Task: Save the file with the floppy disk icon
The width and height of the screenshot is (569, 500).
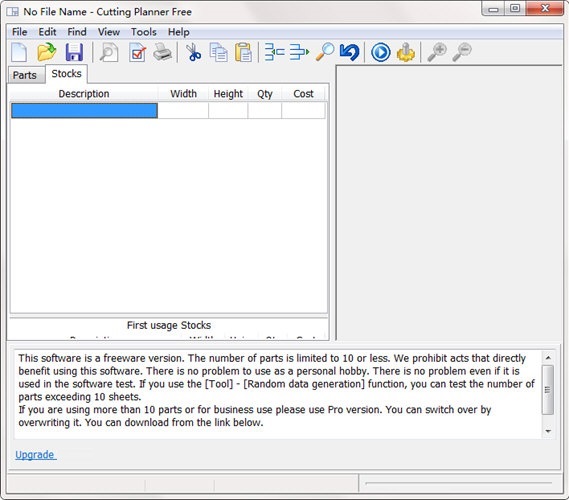Action: click(x=74, y=52)
